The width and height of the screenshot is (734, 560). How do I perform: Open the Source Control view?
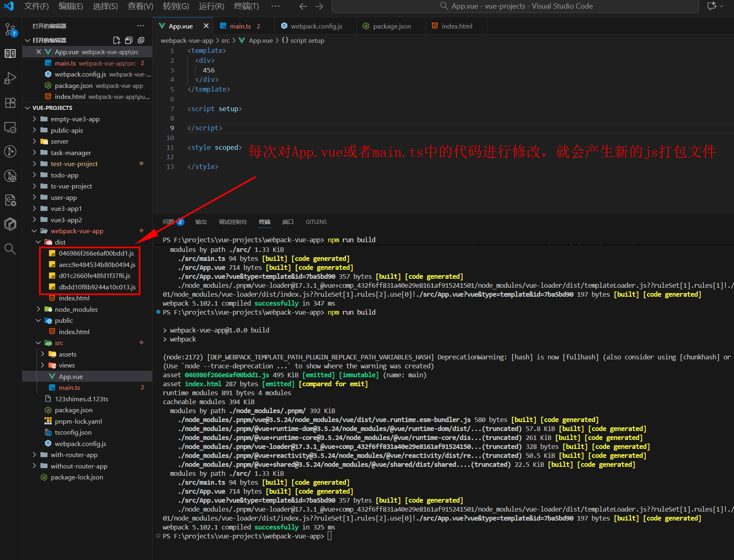pos(10,29)
